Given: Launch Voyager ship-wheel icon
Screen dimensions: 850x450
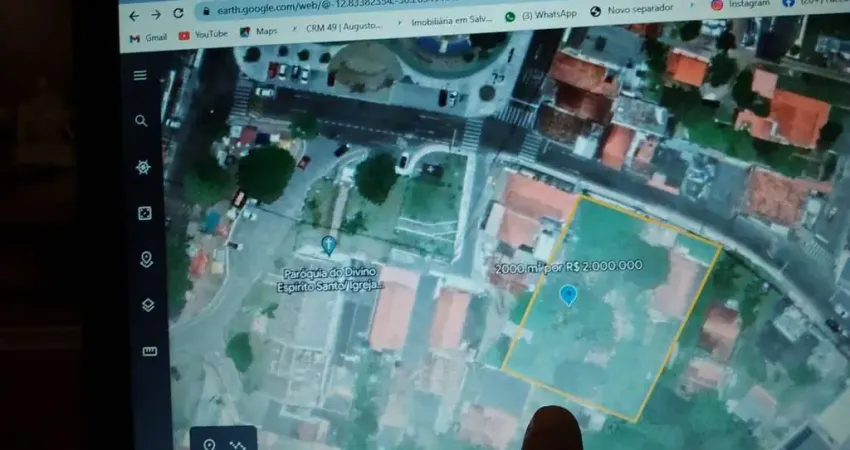Looking at the screenshot, I should 143,167.
